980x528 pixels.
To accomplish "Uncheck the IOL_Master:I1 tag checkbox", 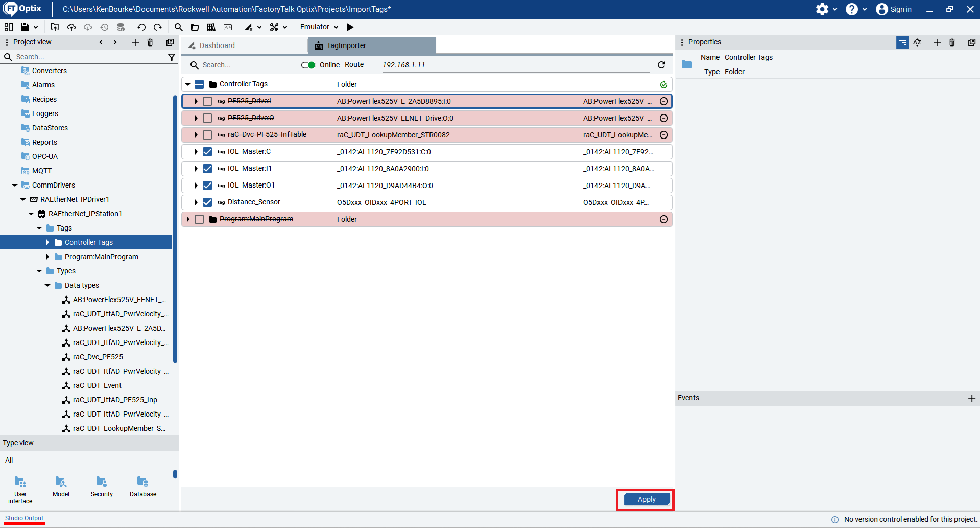I will pyautogui.click(x=207, y=169).
